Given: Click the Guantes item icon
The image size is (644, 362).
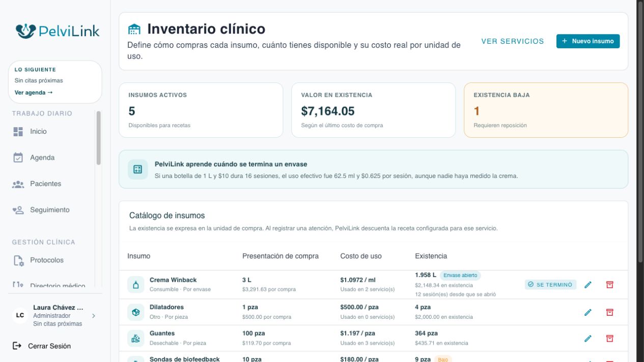Looking at the screenshot, I should coord(135,338).
